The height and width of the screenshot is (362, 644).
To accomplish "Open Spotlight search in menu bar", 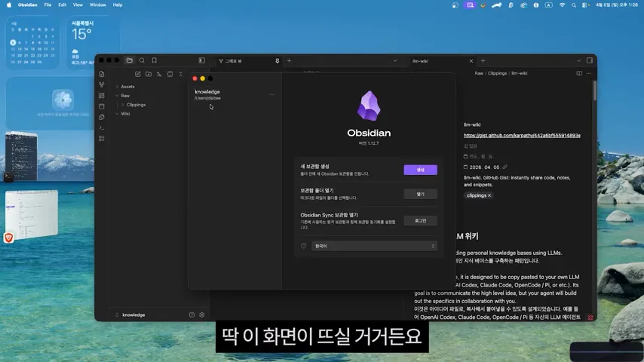I will (574, 5).
